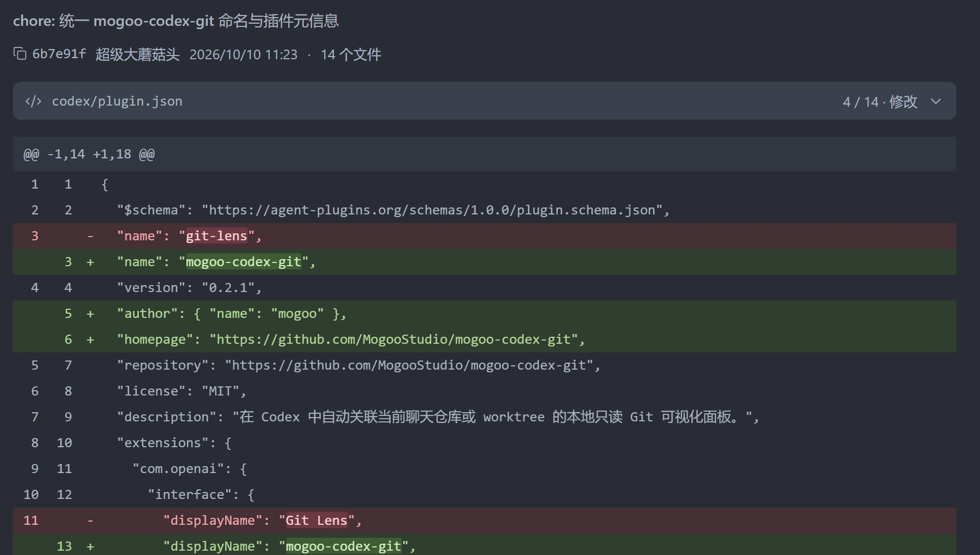
Task: Select the codex/plugin.json file path
Action: [x=117, y=101]
